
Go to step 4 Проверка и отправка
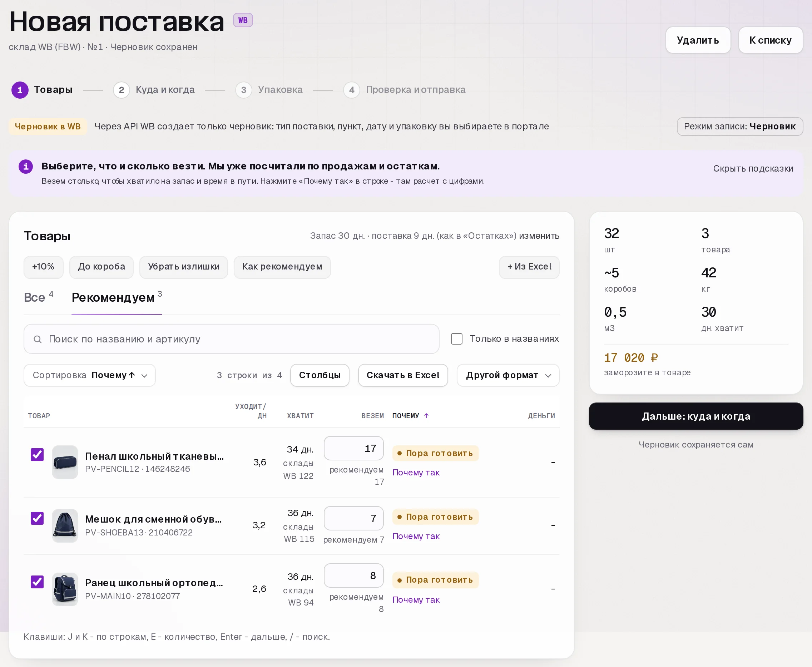coord(405,90)
